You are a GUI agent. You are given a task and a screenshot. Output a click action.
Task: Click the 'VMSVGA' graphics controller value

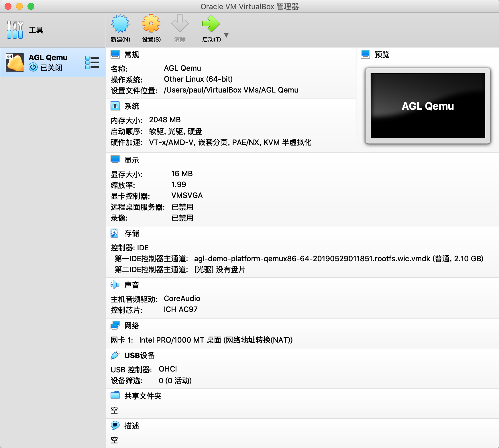(187, 195)
